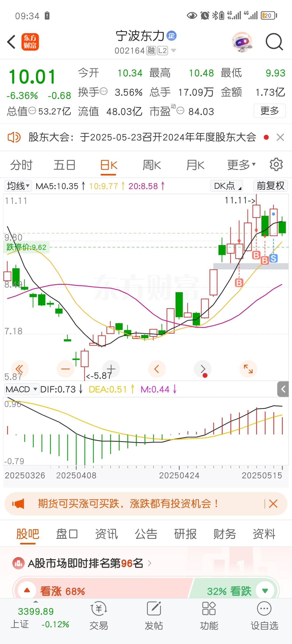Change 前复权 adjustment setting
292x644 pixels.
pyautogui.click(x=271, y=186)
